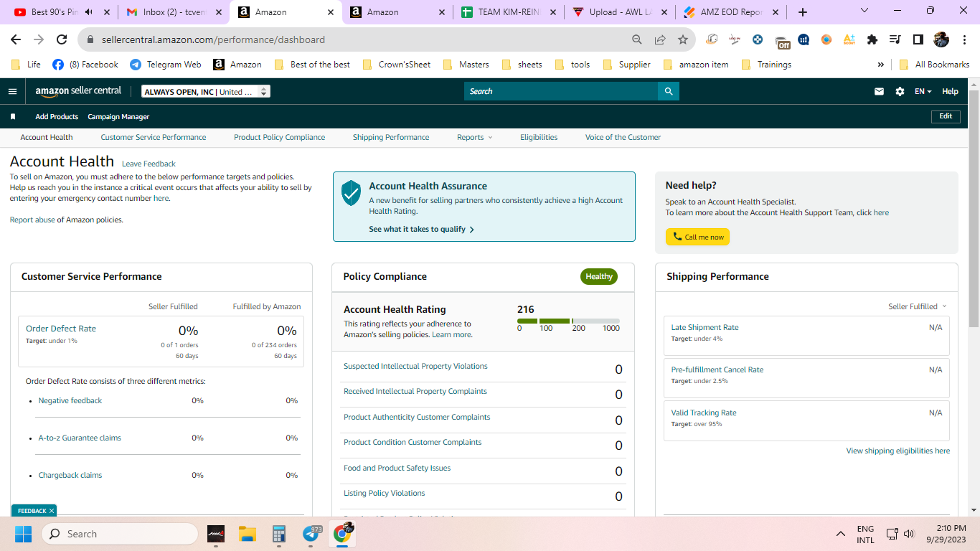Open the settings gear in Seller Central
This screenshot has height=551, width=980.
pyautogui.click(x=900, y=91)
